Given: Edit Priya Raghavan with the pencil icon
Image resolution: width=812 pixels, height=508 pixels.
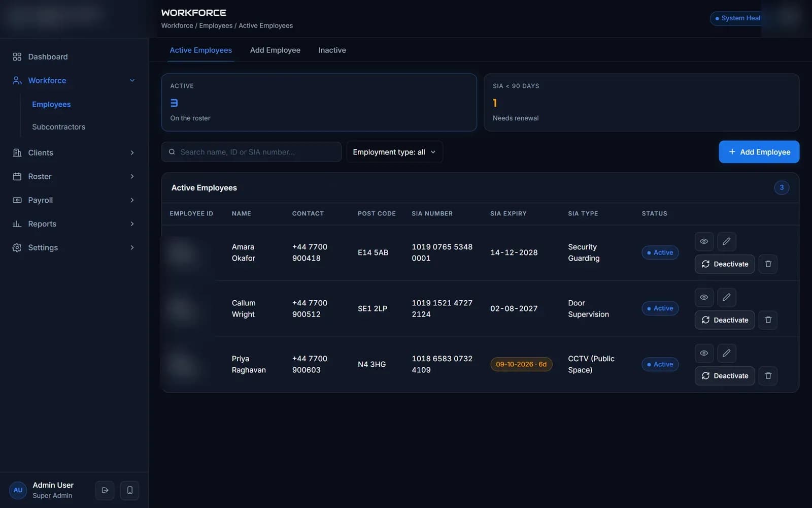Looking at the screenshot, I should click(727, 353).
